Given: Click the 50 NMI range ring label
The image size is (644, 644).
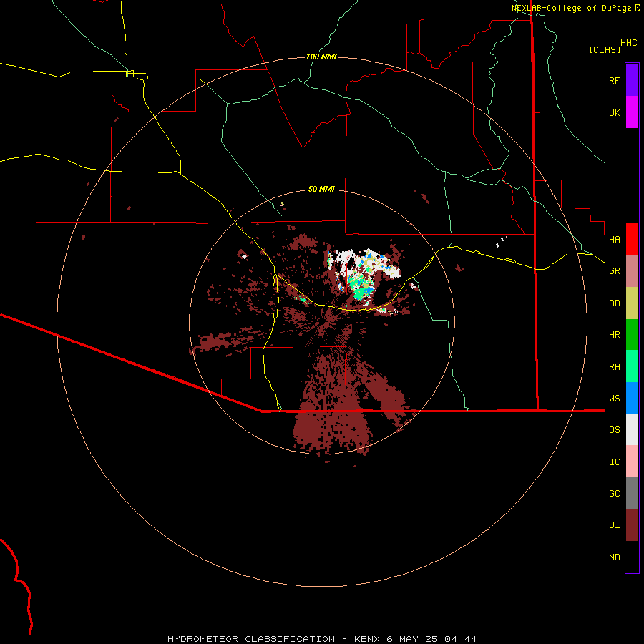Looking at the screenshot, I should tap(321, 189).
